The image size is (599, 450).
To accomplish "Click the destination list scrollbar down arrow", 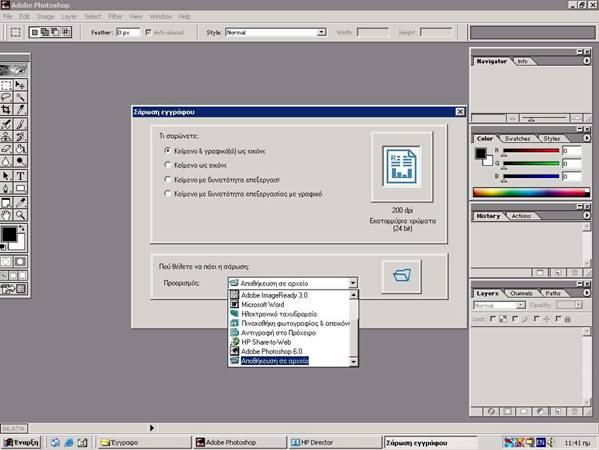I will click(353, 361).
